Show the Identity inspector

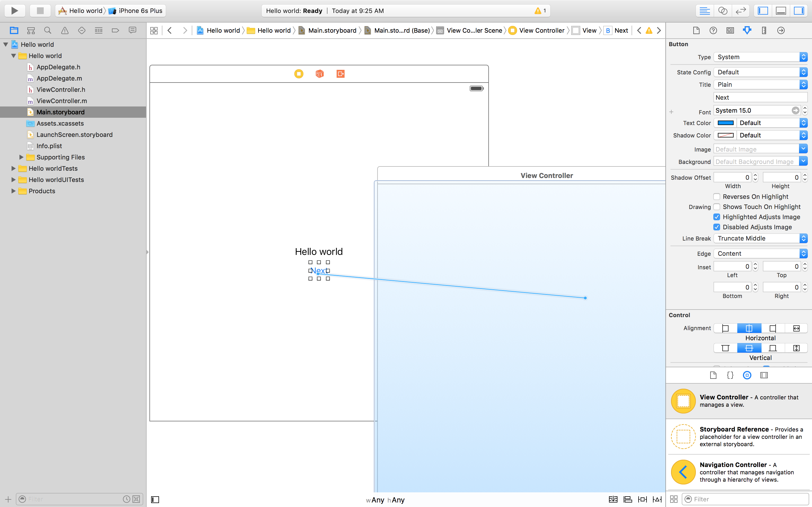pos(730,30)
